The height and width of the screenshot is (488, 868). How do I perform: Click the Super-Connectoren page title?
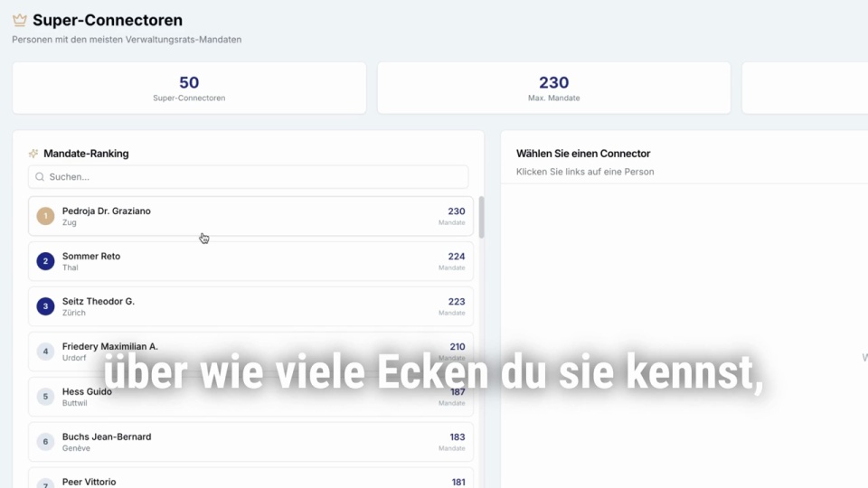point(108,20)
